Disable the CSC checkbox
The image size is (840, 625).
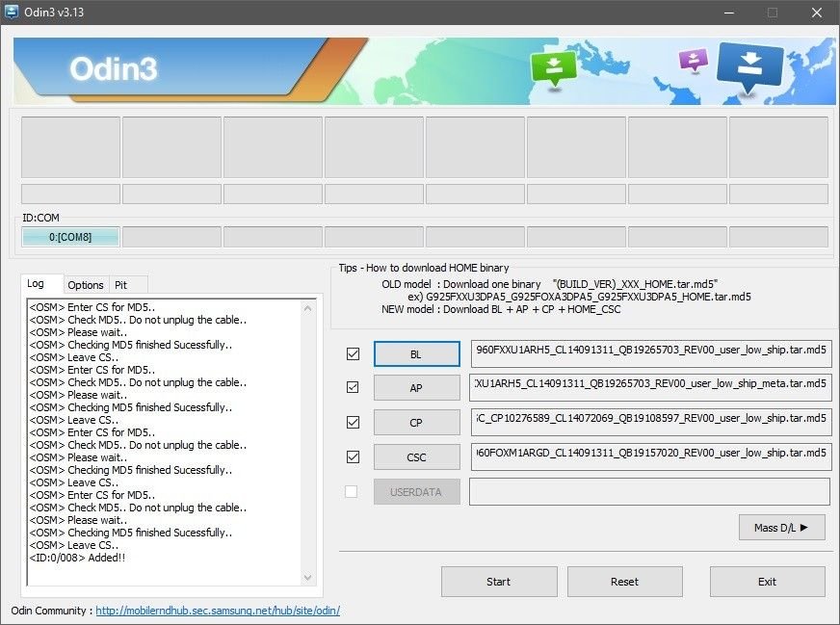[x=353, y=456]
